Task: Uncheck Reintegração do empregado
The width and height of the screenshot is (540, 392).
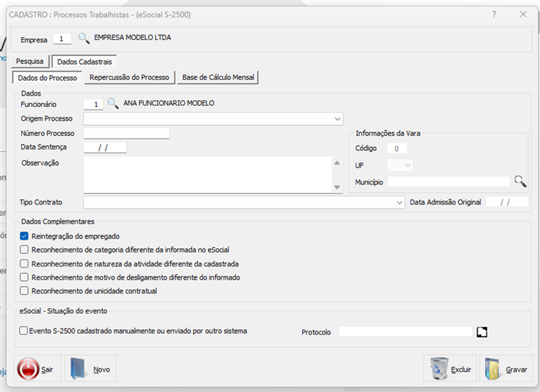Action: [24, 236]
